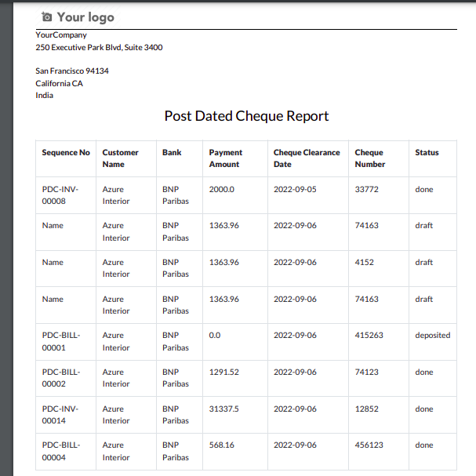Viewport: 476px width, 476px height.
Task: Click the 'Cheque Clearance Date' column header
Action: [307, 158]
